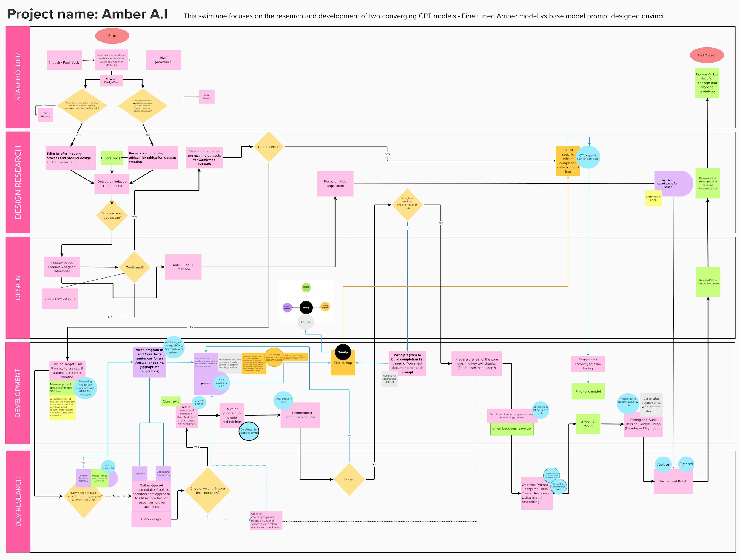Select the blue Amber circle
The image size is (740, 560).
pyautogui.click(x=663, y=464)
